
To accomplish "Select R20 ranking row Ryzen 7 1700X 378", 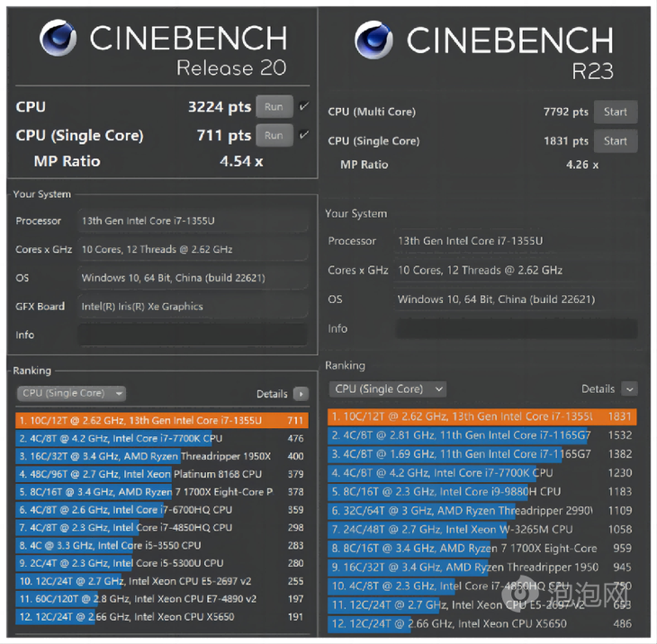I will click(162, 492).
